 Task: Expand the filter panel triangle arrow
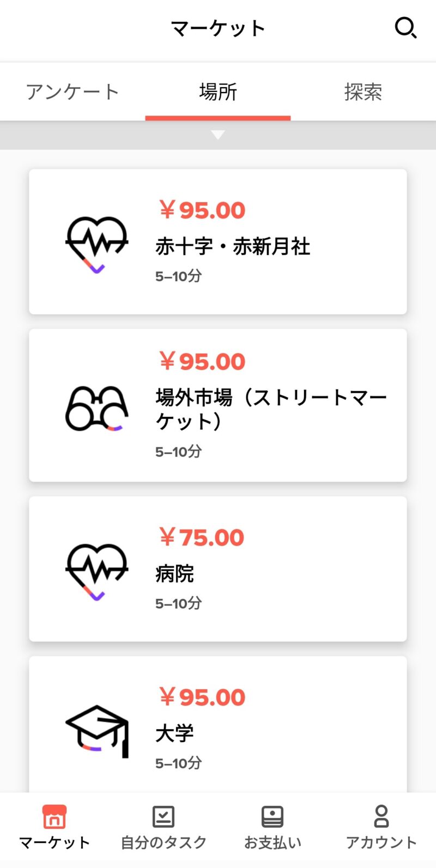[218, 135]
